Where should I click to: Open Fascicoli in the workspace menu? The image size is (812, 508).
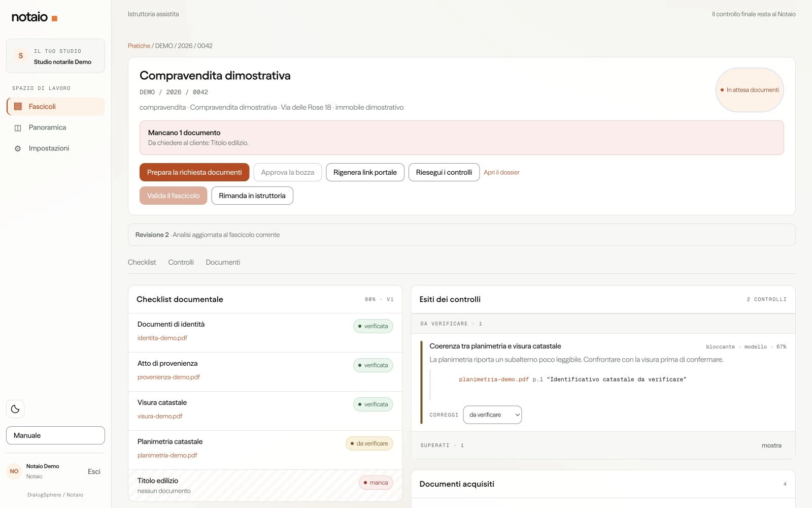56,107
